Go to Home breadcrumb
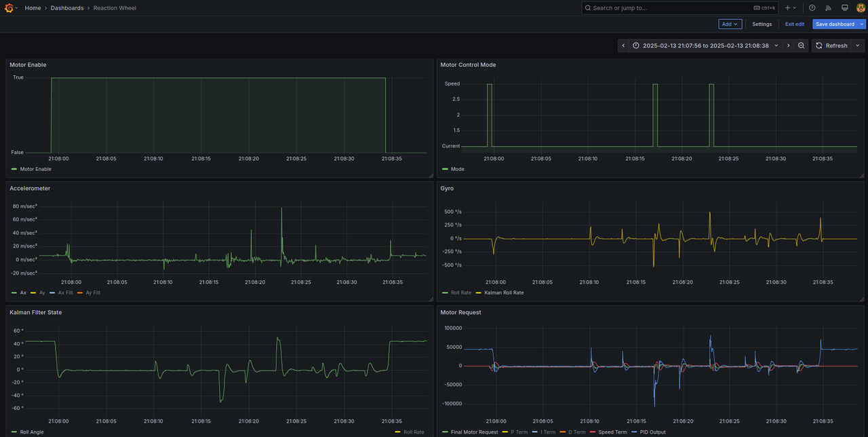Viewport: 868px width, 437px height. coord(33,8)
